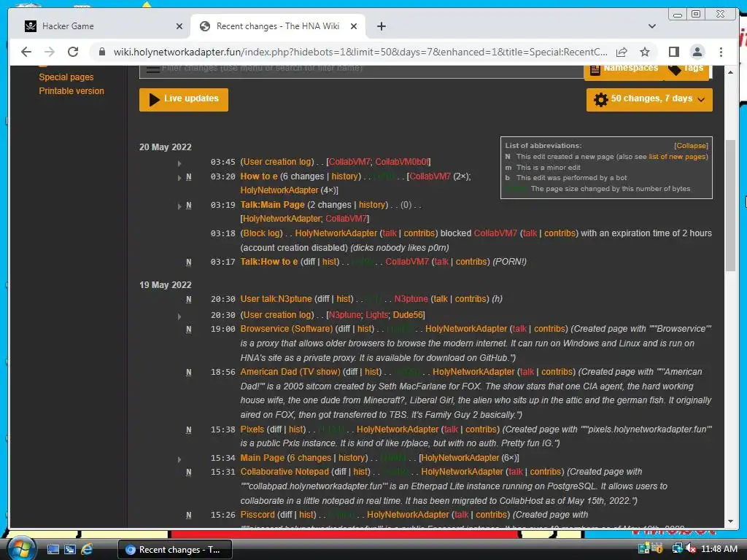Click the CollabVM0b0t user link
Image resolution: width=747 pixels, height=560 pixels.
click(x=402, y=162)
